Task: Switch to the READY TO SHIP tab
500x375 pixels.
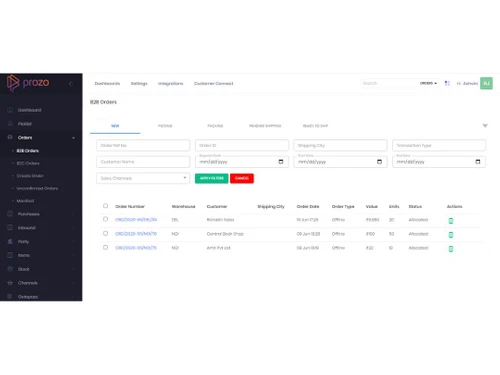Action: click(x=315, y=126)
